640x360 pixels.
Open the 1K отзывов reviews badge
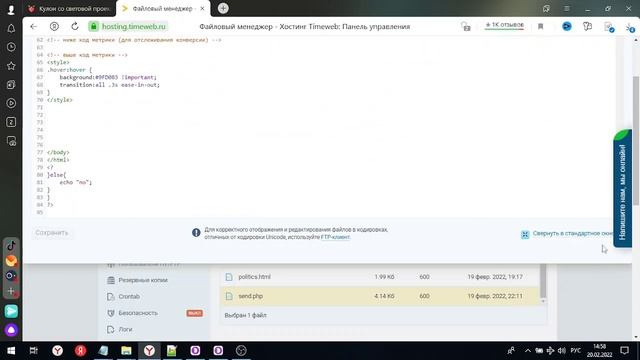tap(504, 25)
